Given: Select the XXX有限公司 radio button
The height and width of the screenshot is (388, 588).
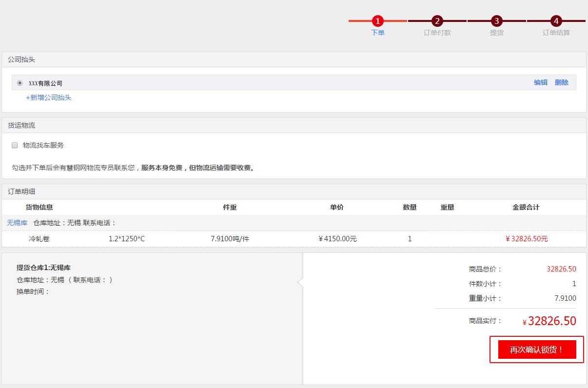Looking at the screenshot, I should 20,83.
